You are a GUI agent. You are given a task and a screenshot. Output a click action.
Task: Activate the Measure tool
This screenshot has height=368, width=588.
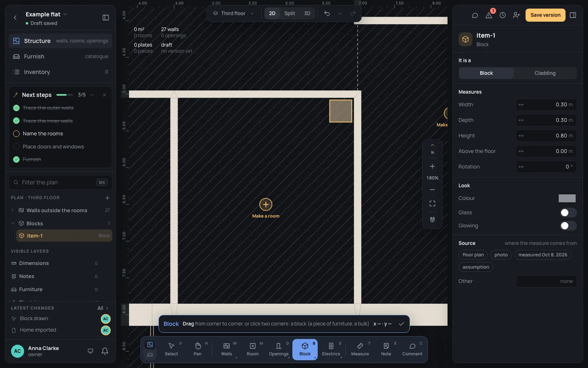click(360, 349)
